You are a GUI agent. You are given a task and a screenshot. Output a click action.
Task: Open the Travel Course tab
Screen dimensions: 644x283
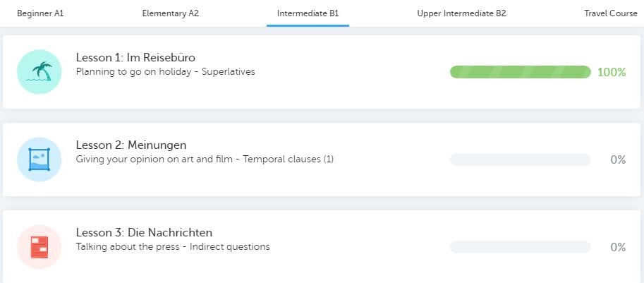(x=610, y=13)
